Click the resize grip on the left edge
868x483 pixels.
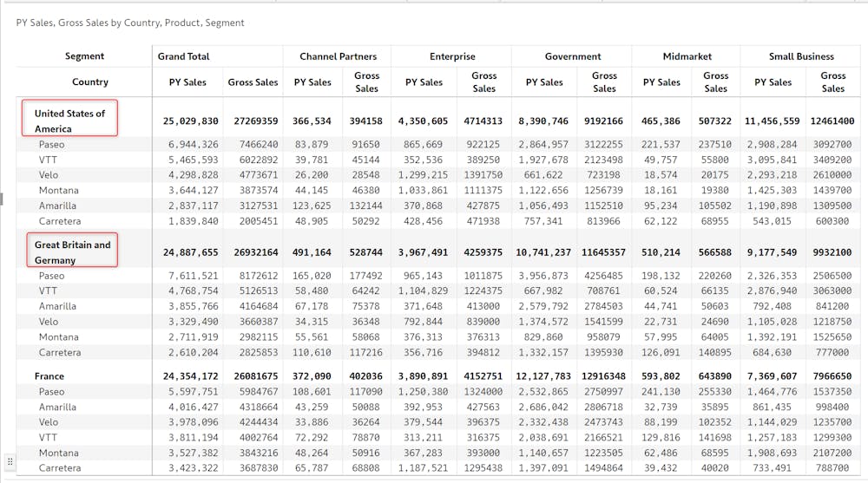point(2,199)
